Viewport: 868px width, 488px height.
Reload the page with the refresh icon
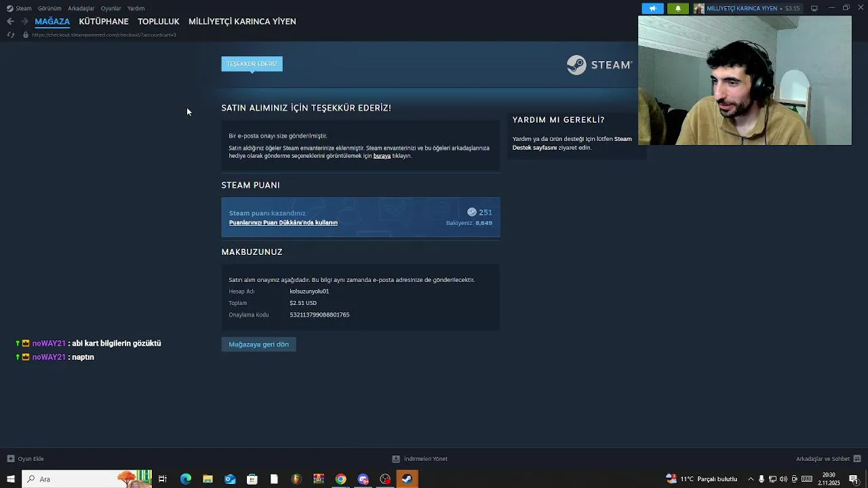coord(10,35)
